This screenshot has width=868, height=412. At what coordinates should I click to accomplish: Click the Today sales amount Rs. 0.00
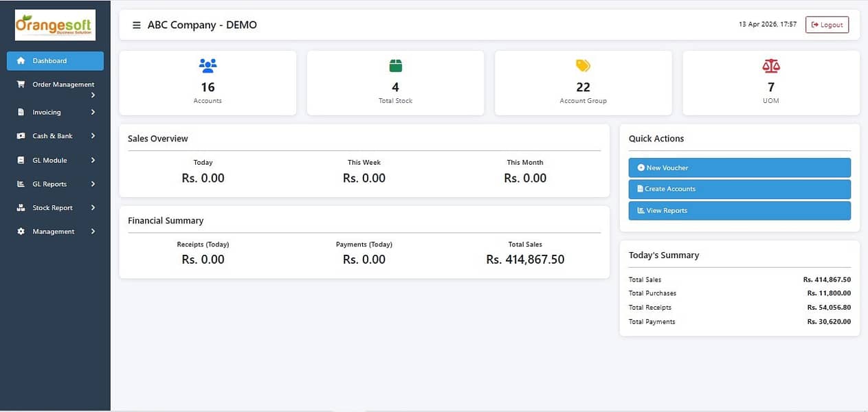(x=203, y=178)
